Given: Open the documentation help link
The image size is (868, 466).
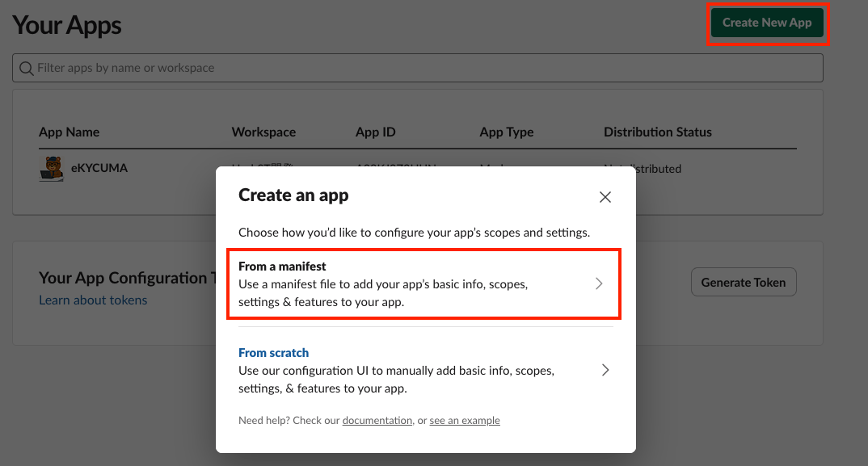Looking at the screenshot, I should pyautogui.click(x=377, y=420).
